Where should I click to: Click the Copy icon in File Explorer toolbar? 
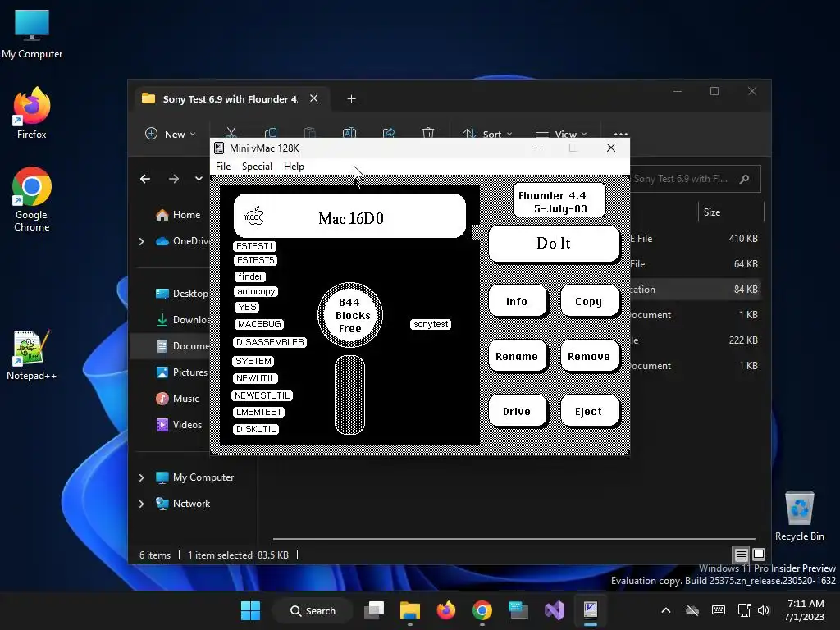coord(271,132)
